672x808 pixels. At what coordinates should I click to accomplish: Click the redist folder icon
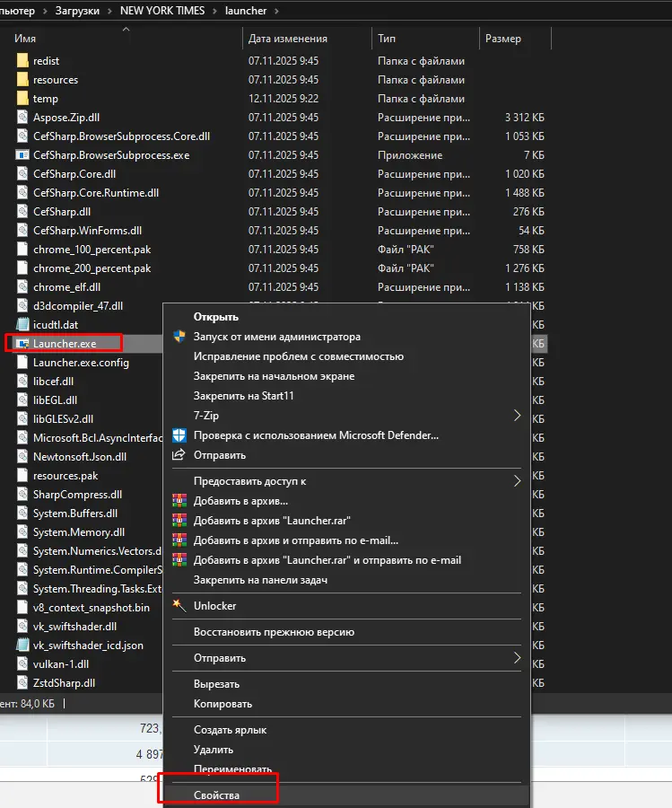pos(22,61)
